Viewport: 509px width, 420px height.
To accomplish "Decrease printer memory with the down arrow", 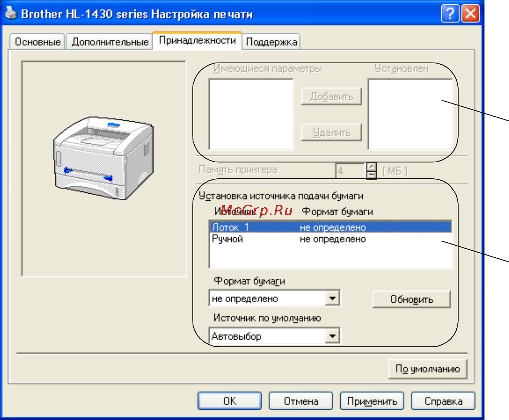I will pyautogui.click(x=371, y=175).
